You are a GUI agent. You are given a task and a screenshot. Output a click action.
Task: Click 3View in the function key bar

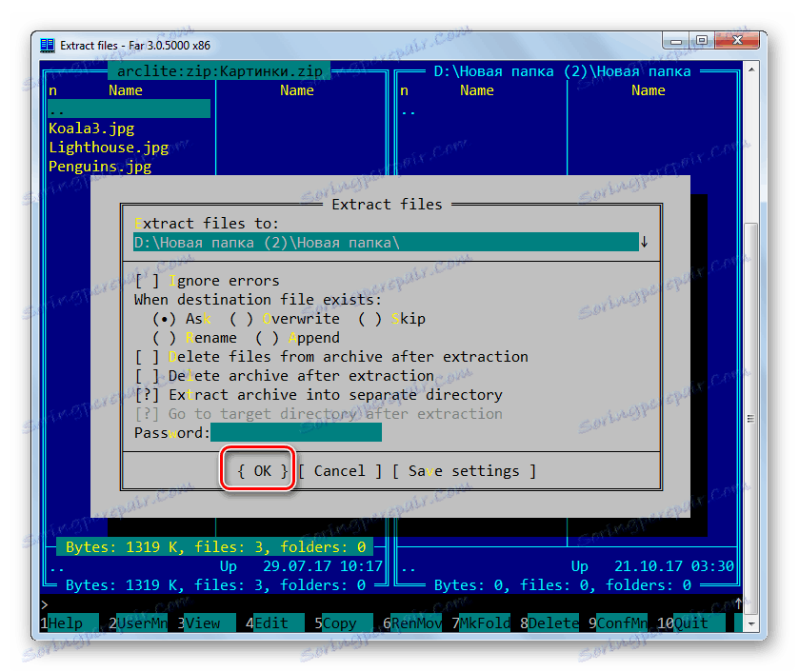tap(207, 623)
